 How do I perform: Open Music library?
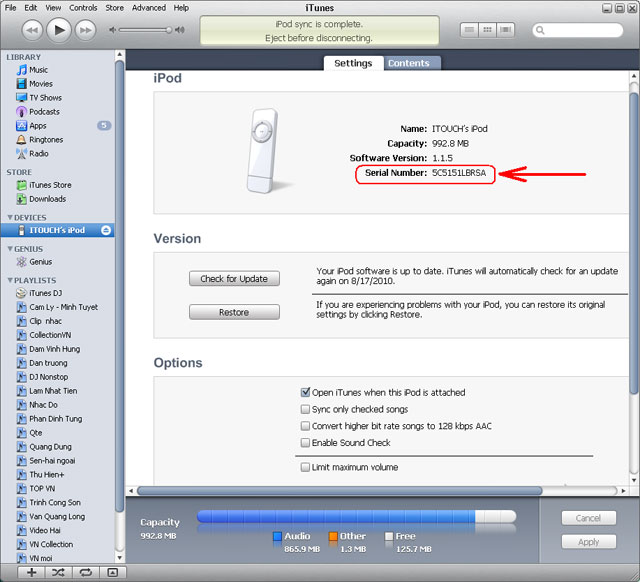[38, 70]
